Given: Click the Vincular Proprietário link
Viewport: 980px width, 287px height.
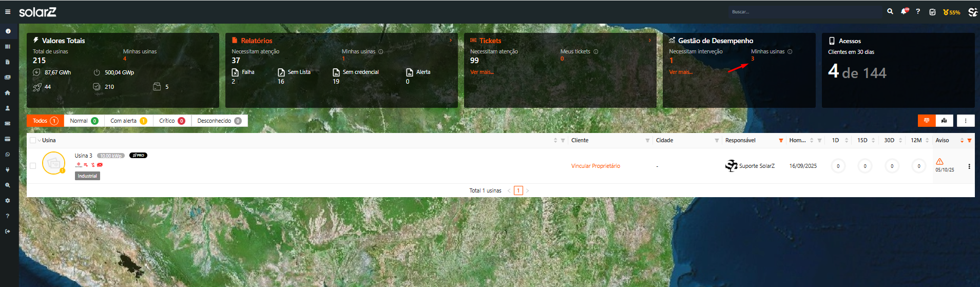Looking at the screenshot, I should 595,166.
